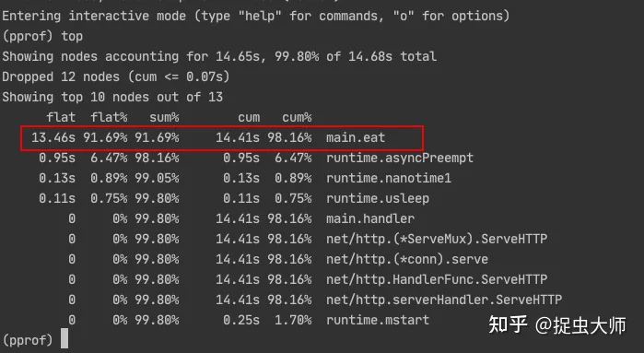Click the 13.46s flat value
This screenshot has width=644, height=353.
tap(53, 137)
